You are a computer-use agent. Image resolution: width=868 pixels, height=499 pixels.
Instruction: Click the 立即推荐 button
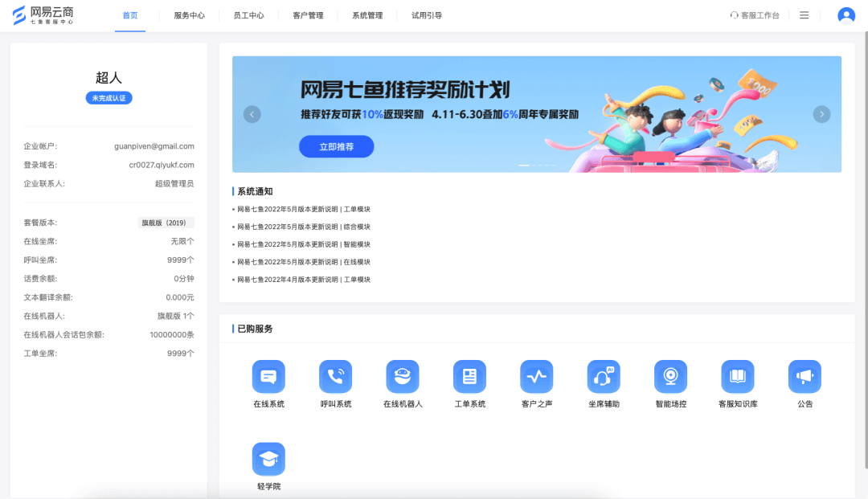tap(336, 146)
